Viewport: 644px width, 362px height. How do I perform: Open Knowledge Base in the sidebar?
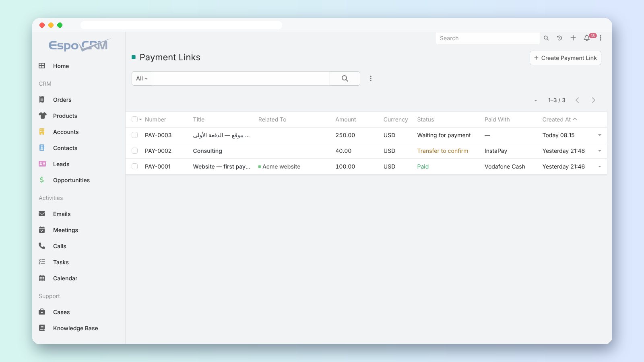point(75,328)
